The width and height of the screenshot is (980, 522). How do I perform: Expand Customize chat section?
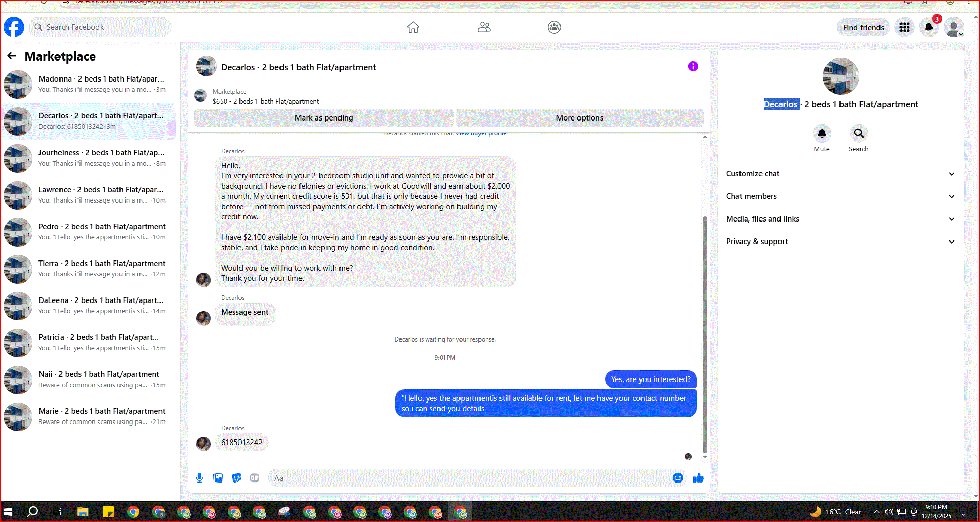click(x=841, y=174)
